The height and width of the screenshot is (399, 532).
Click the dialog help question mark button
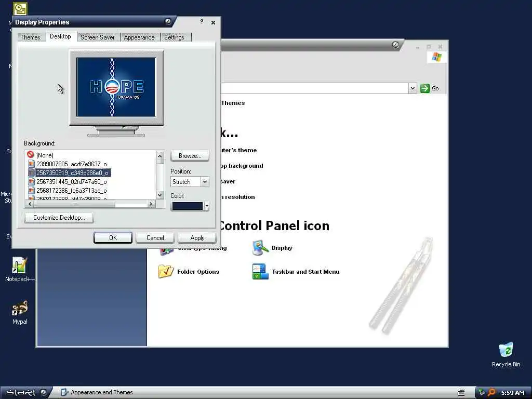[202, 22]
